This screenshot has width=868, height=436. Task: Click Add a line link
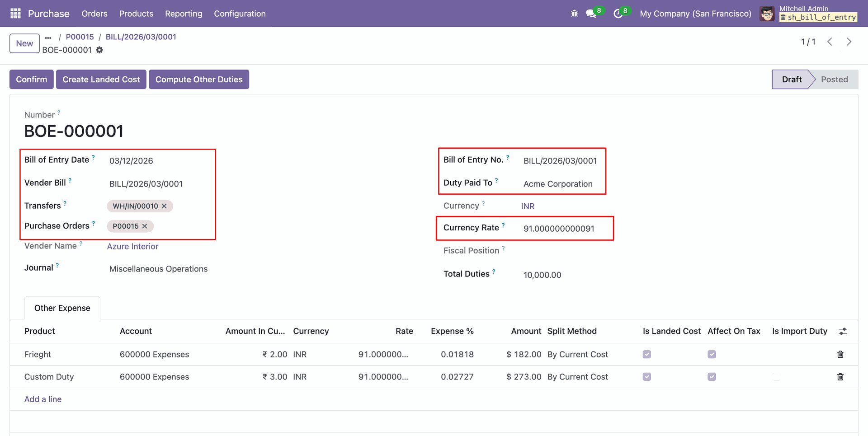click(x=43, y=399)
